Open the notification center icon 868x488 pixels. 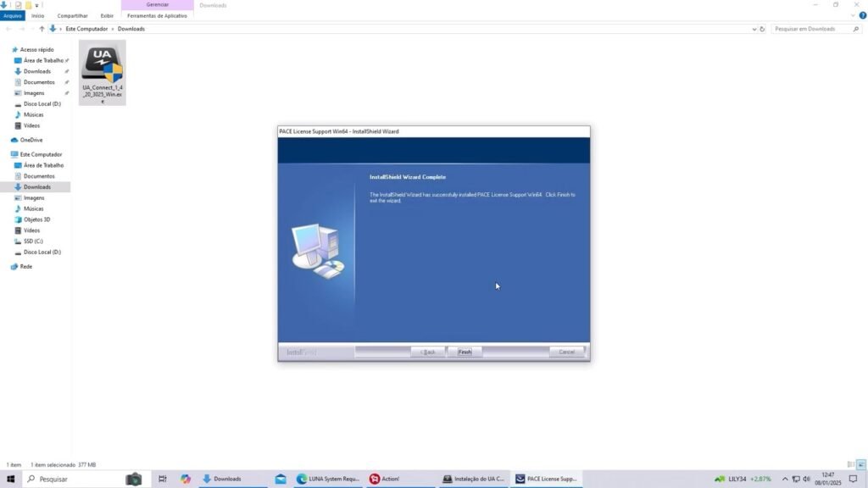click(853, 480)
